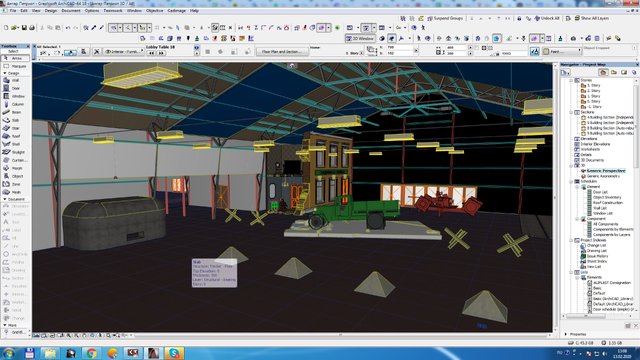Choose the Morph tool
This screenshot has width=640, height=360.
[15, 168]
